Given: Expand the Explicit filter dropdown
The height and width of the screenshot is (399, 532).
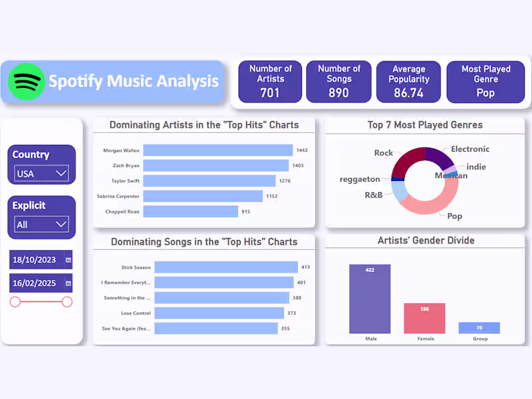Looking at the screenshot, I should (41, 224).
